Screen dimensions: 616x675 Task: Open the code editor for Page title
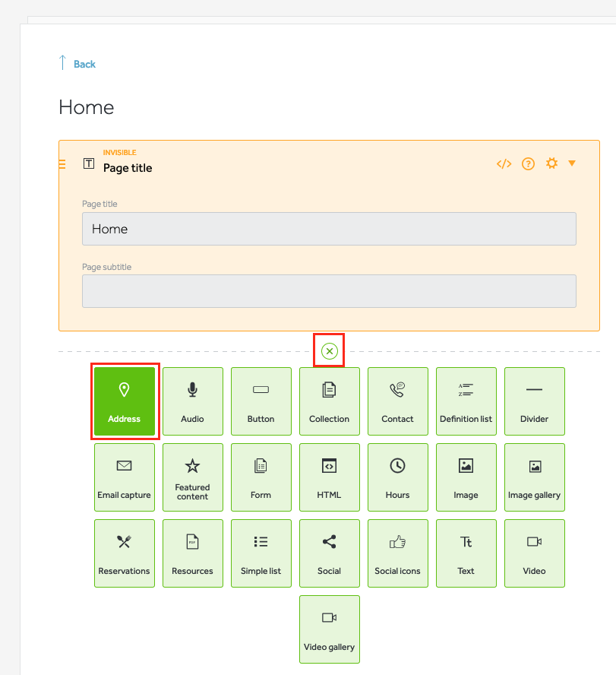[x=504, y=163]
